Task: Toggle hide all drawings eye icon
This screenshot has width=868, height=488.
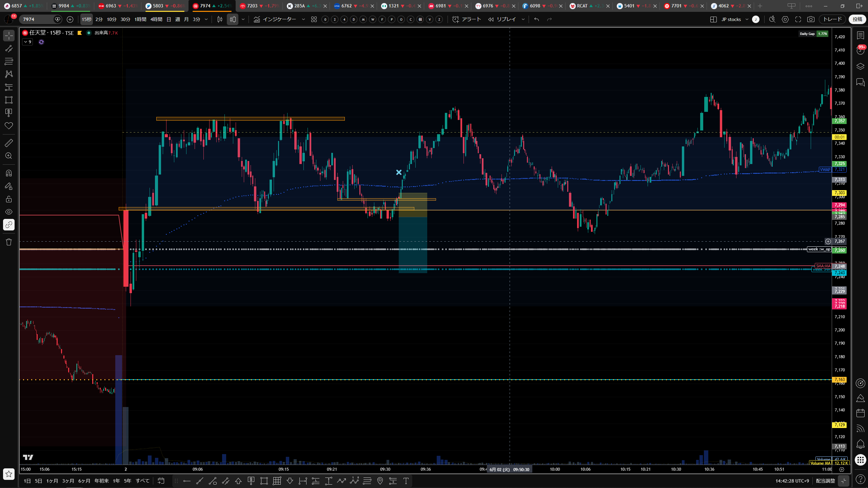Action: pos(9,212)
